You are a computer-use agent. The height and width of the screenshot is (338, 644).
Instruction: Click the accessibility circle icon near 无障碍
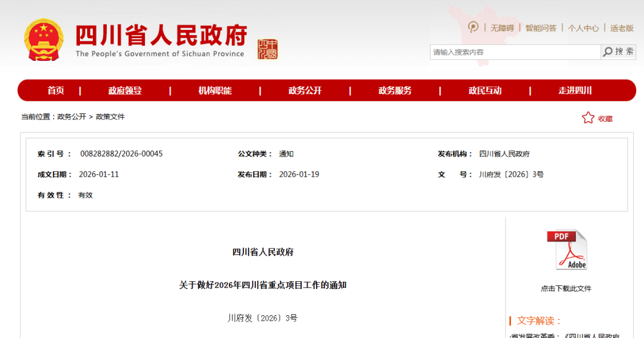473,27
